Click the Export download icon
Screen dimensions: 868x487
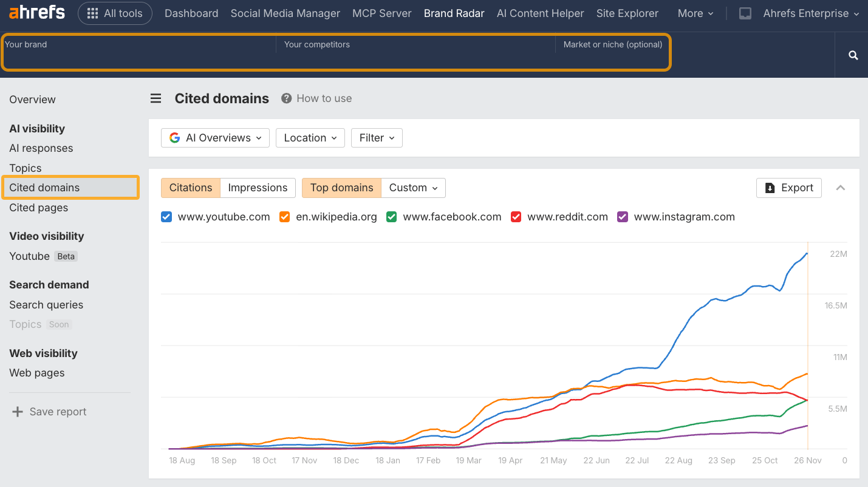coord(771,188)
